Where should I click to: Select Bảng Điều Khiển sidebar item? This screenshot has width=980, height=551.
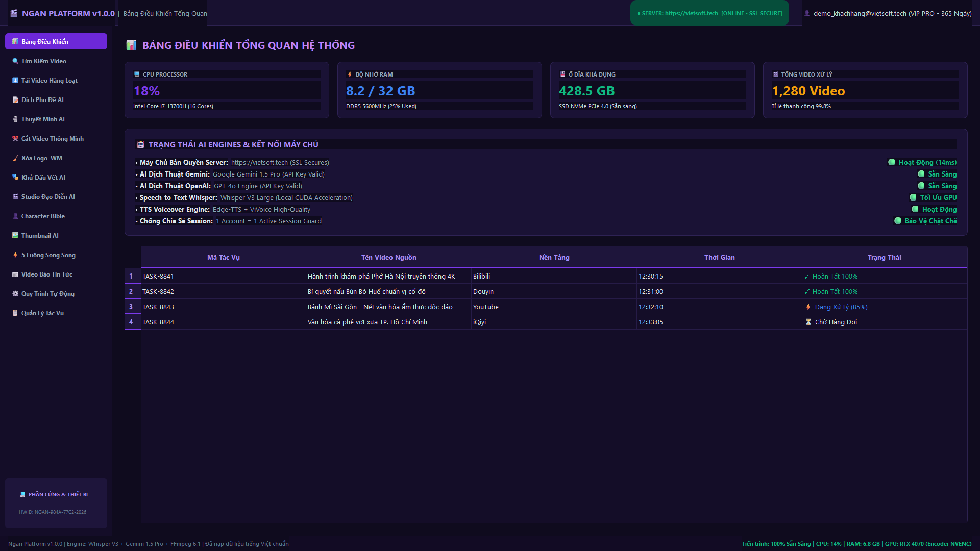point(56,42)
